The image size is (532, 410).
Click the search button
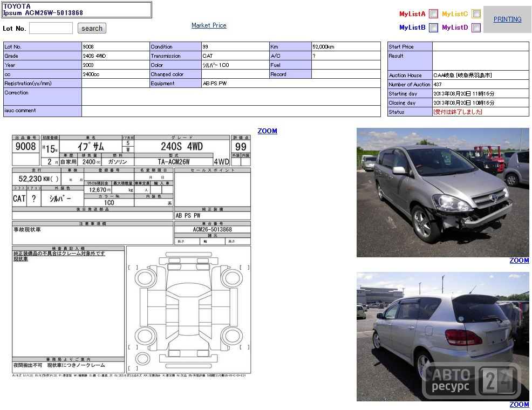click(92, 28)
